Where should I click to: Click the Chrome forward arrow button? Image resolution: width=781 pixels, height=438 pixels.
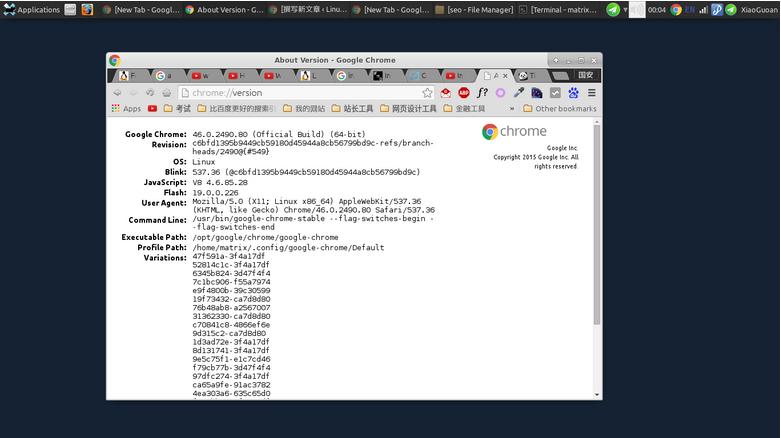coord(133,93)
